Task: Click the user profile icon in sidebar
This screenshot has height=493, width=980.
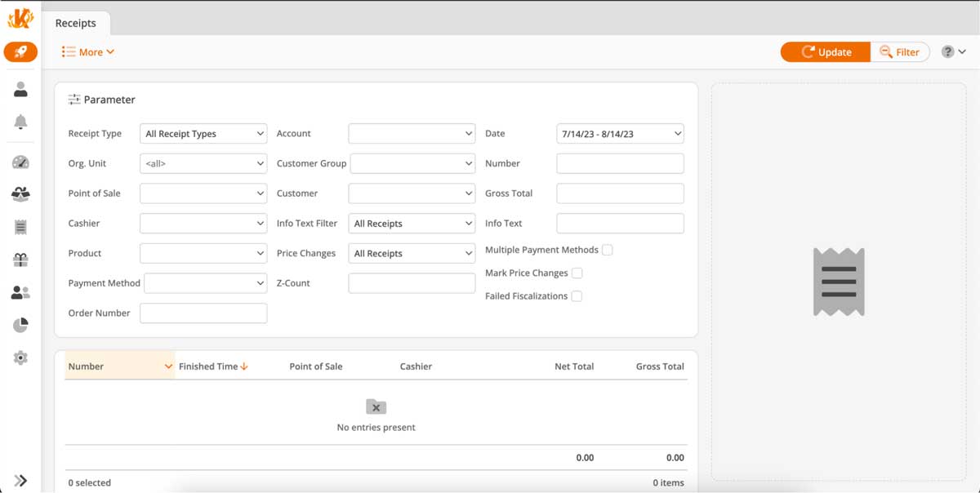Action: coord(20,90)
